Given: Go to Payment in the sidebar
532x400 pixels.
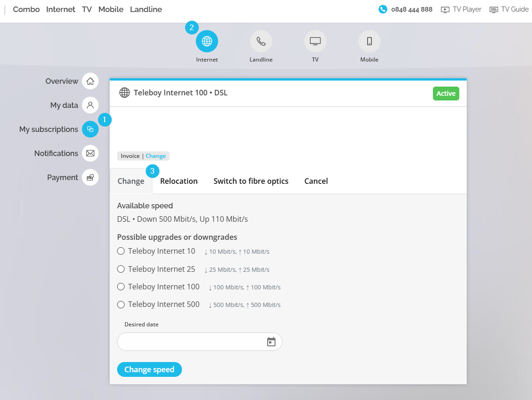Looking at the screenshot, I should point(63,177).
